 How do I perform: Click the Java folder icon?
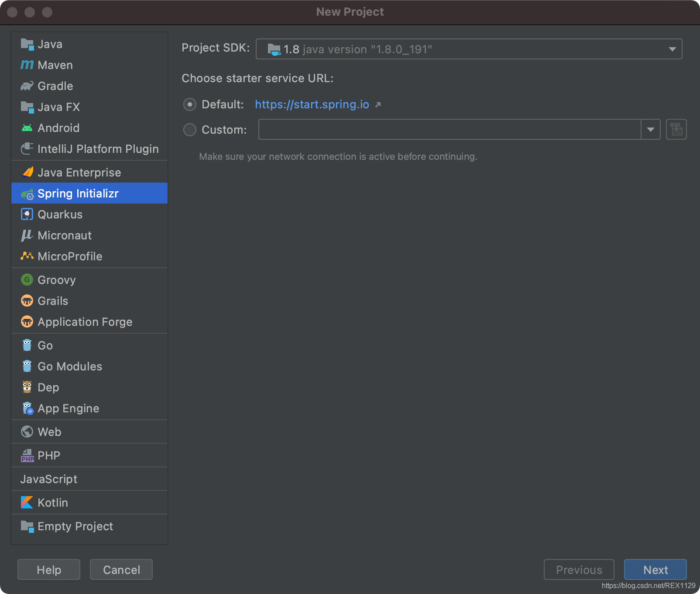(x=27, y=44)
